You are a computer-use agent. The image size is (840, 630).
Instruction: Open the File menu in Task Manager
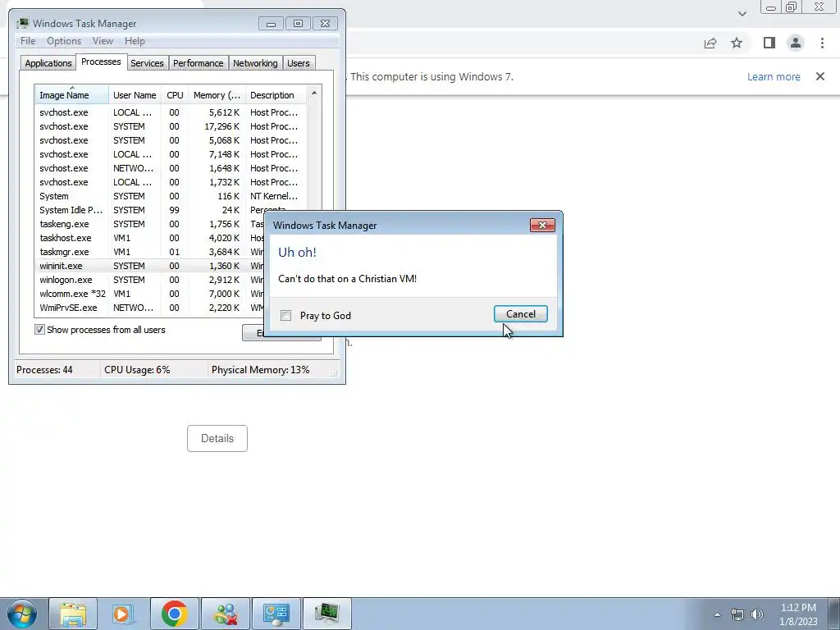point(28,41)
